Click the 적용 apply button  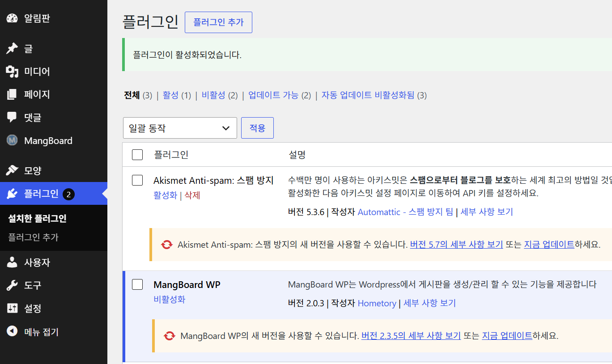(257, 128)
